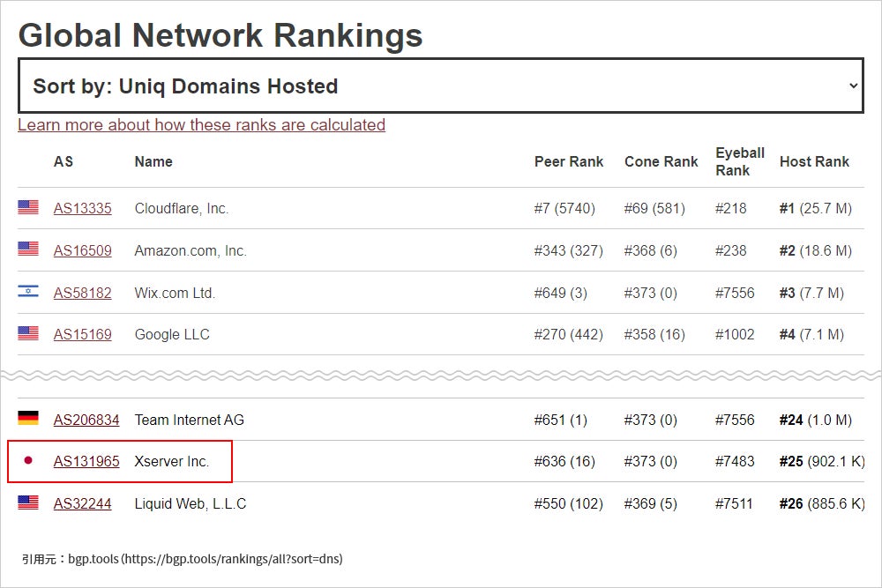The height and width of the screenshot is (588, 882).
Task: Click the Eyeball Rank column header
Action: pos(740,162)
